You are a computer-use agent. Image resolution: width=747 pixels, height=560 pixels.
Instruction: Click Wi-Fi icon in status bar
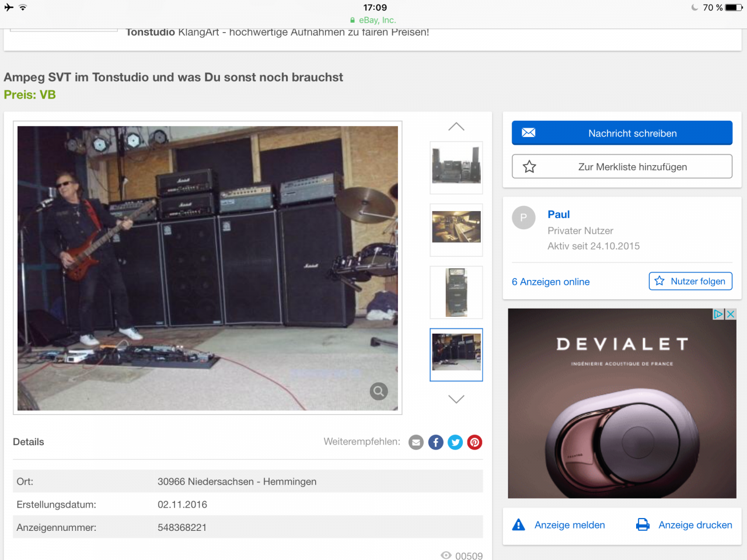[x=23, y=8]
